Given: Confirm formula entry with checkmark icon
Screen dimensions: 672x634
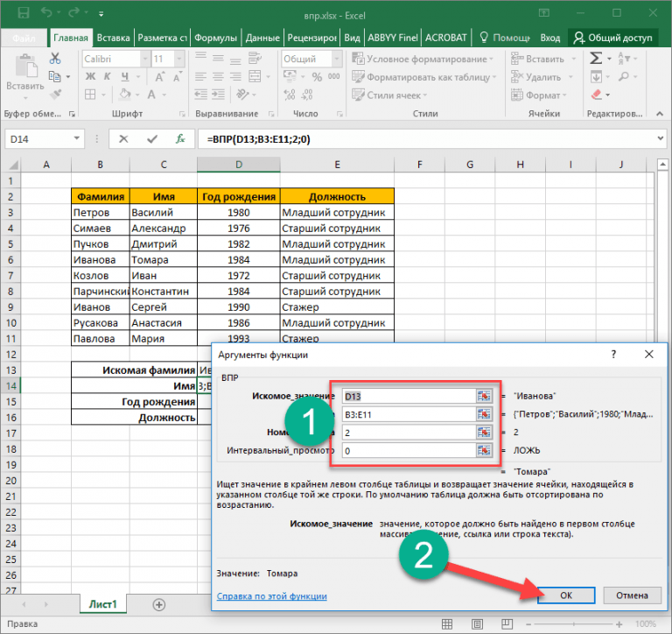Looking at the screenshot, I should [x=151, y=138].
